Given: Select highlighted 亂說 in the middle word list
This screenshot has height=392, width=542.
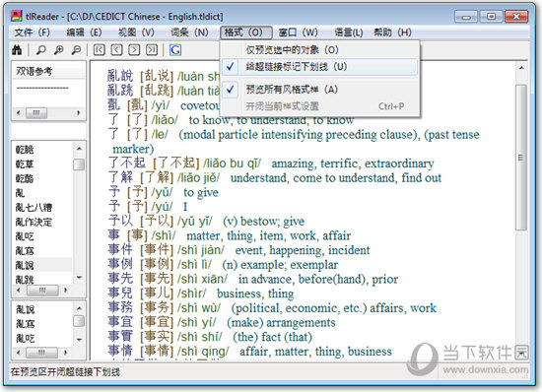Looking at the screenshot, I should pos(25,265).
